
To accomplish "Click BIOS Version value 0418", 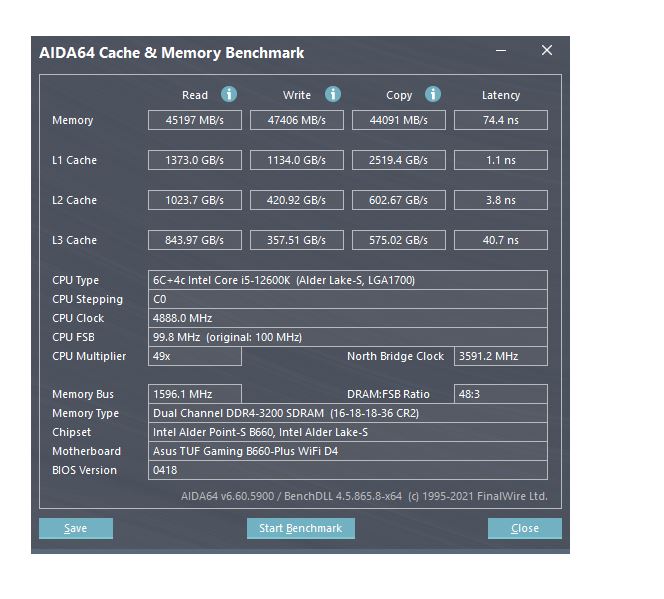I will pyautogui.click(x=348, y=470).
